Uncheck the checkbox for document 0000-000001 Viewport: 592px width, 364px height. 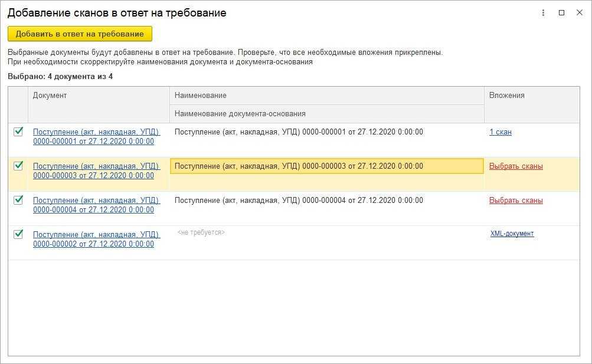18,132
